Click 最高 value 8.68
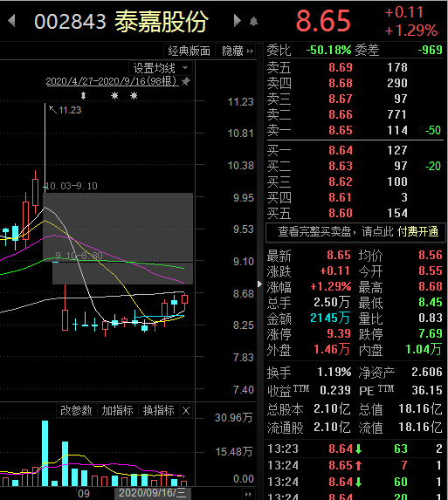 [431, 286]
